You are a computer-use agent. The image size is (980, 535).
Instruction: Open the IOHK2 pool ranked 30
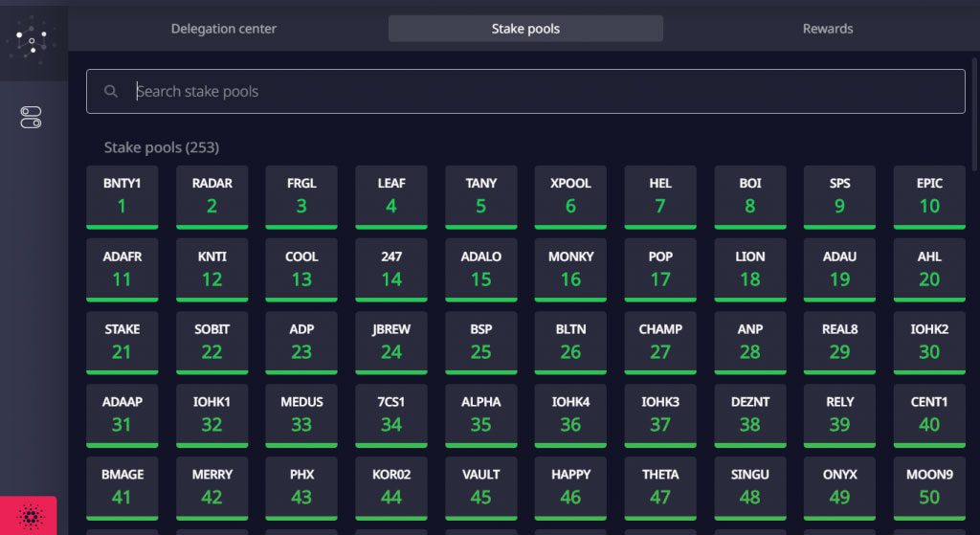[929, 344]
